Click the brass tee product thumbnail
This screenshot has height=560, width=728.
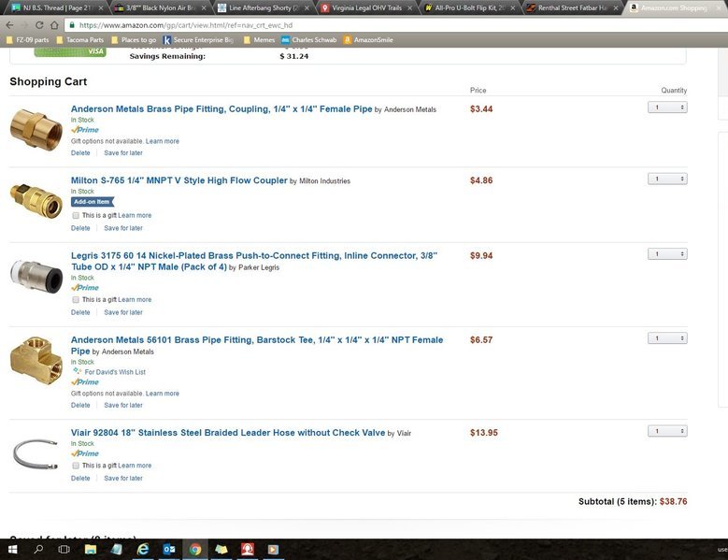coord(36,361)
